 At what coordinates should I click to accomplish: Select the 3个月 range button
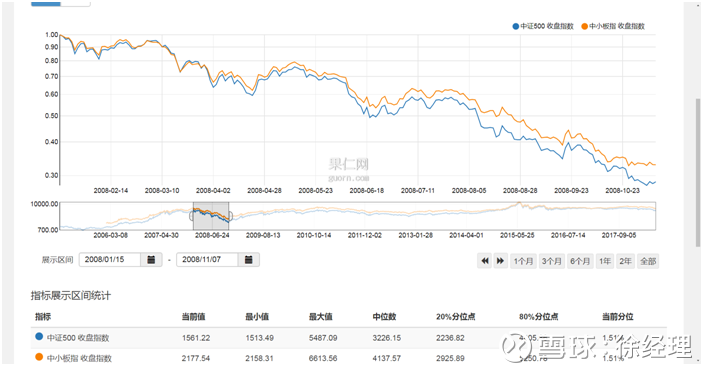tap(551, 261)
